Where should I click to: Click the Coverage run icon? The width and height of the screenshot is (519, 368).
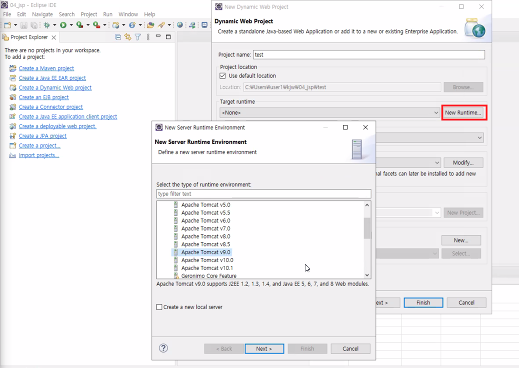pyautogui.click(x=80, y=25)
